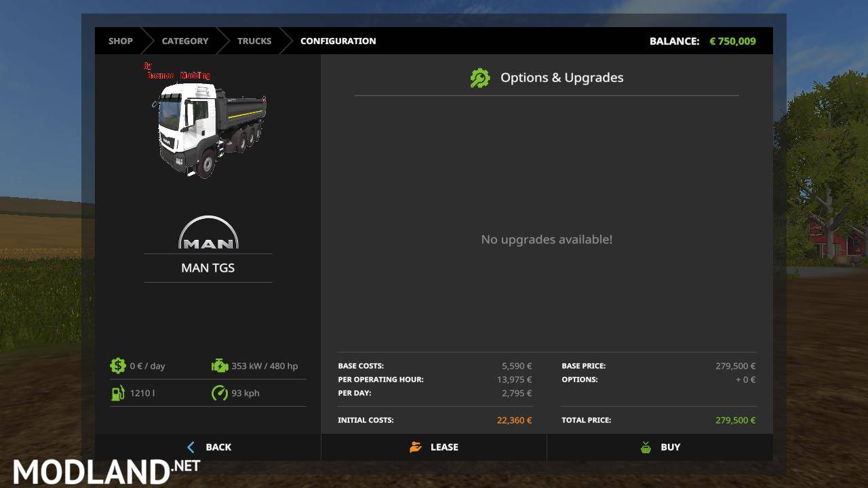The width and height of the screenshot is (868, 488).
Task: Click the PER OPERATING HOUR: label
Action: 380,380
